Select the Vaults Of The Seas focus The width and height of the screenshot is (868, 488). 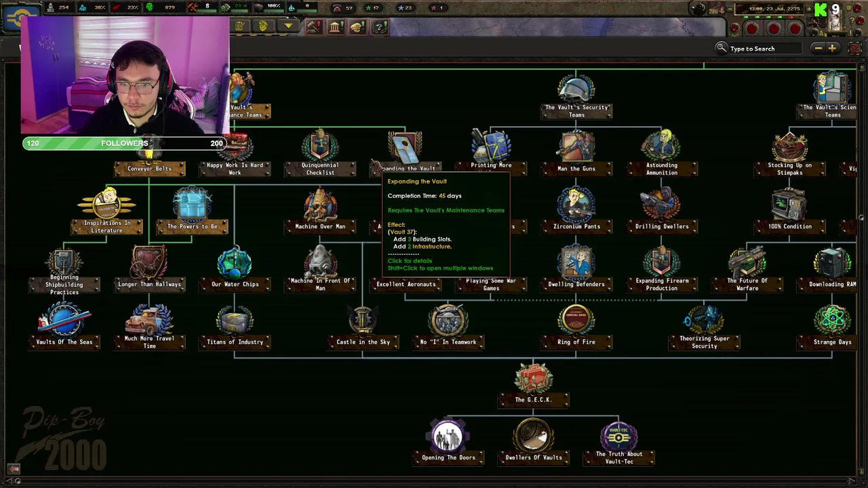click(x=64, y=327)
